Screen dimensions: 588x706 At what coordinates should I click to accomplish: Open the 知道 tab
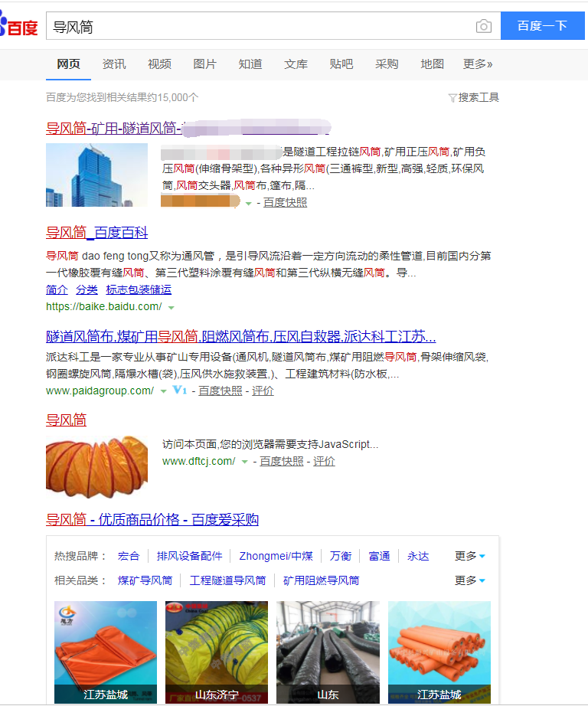(250, 64)
